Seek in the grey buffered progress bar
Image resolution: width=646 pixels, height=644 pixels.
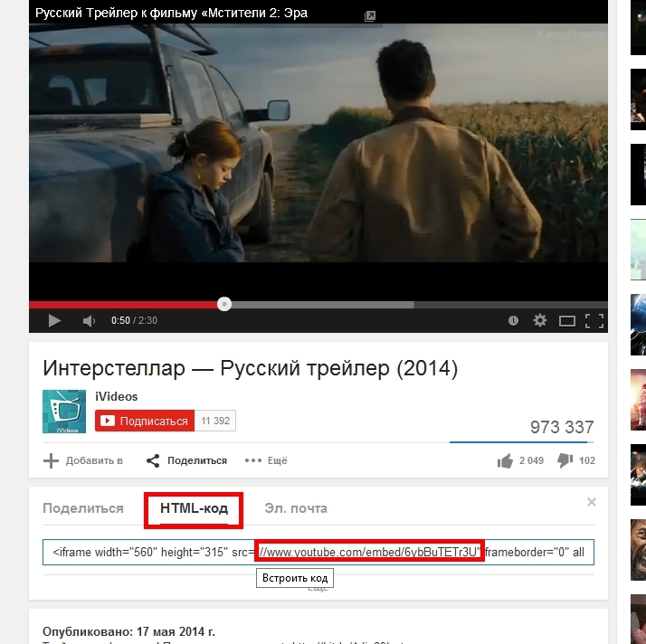coord(323,305)
